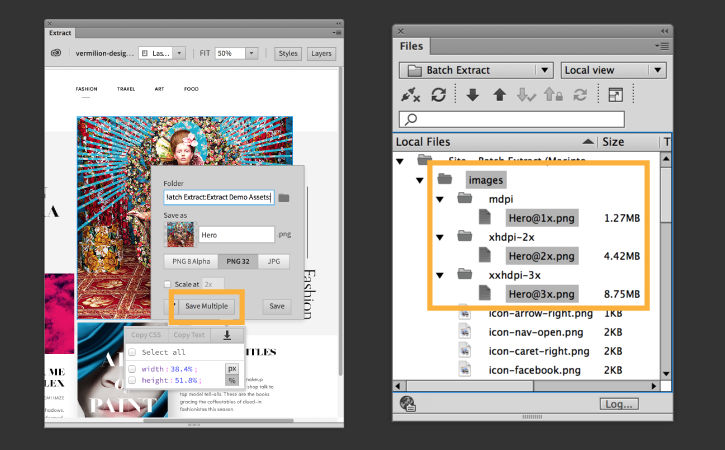
Task: Collapse the Site root tree node
Action: point(400,161)
